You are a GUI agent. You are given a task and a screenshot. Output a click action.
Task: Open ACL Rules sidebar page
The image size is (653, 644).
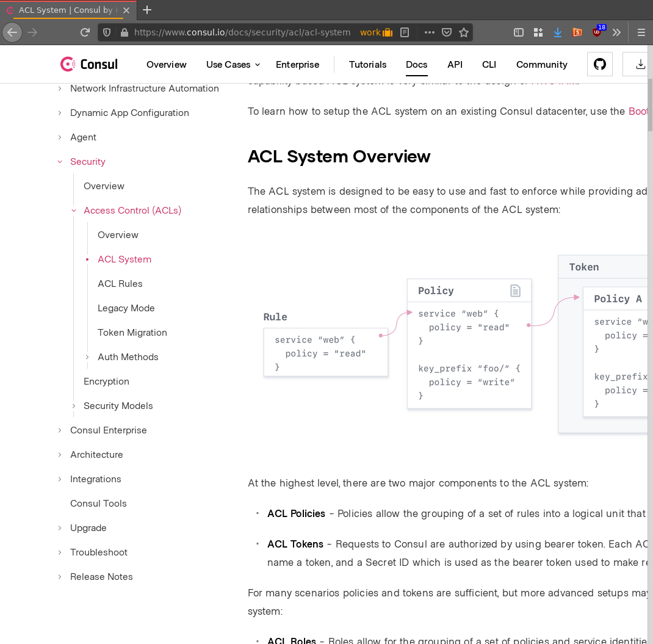coord(120,284)
